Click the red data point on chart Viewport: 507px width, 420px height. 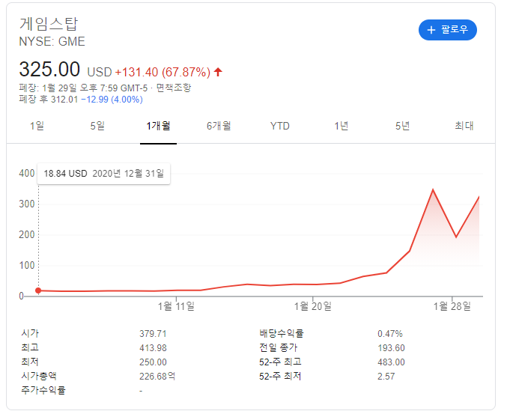point(38,290)
